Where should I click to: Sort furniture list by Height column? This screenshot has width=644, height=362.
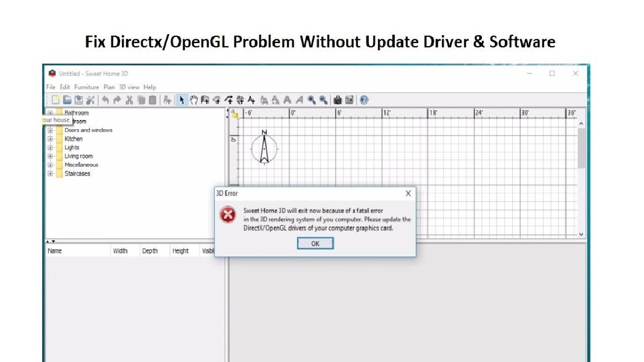(x=184, y=251)
